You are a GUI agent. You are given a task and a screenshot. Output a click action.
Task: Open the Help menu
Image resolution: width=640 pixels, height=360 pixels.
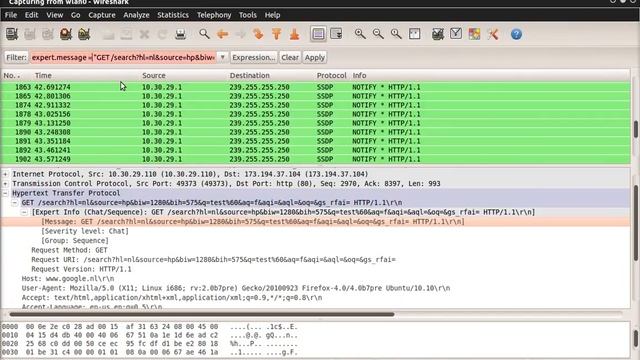(x=272, y=15)
